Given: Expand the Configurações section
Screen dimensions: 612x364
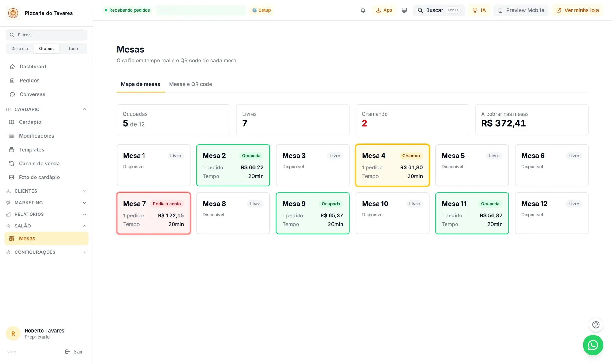Looking at the screenshot, I should click(x=46, y=252).
